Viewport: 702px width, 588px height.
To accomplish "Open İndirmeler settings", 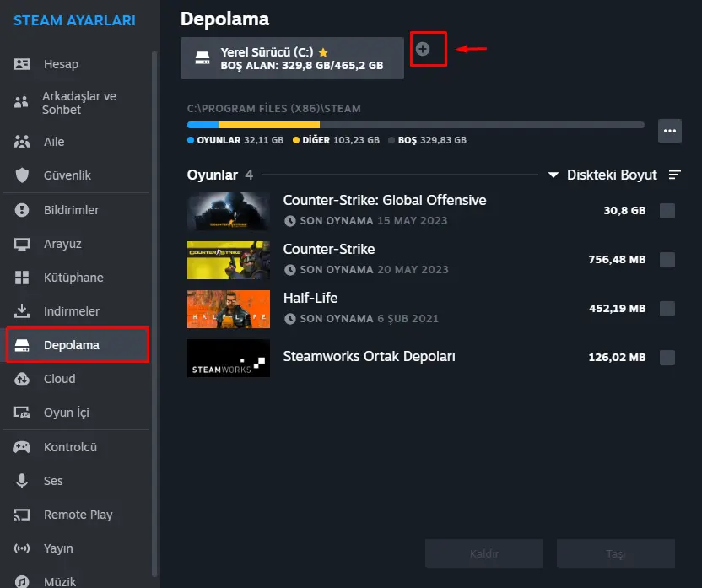I will coord(77,311).
